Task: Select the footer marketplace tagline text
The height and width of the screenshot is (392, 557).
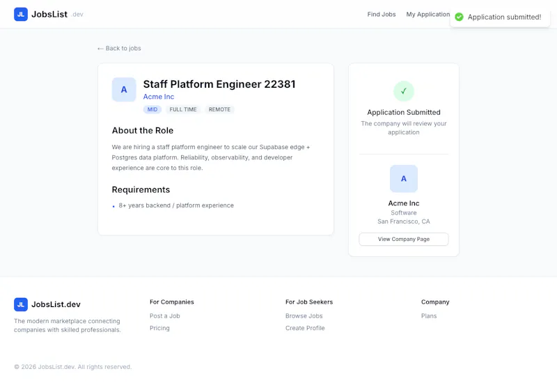Action: point(68,326)
